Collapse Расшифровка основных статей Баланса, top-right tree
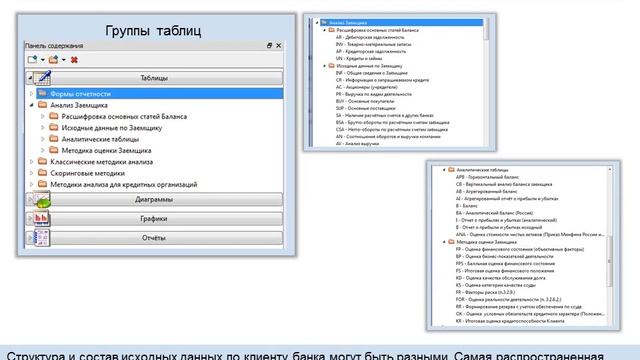 coord(325,30)
